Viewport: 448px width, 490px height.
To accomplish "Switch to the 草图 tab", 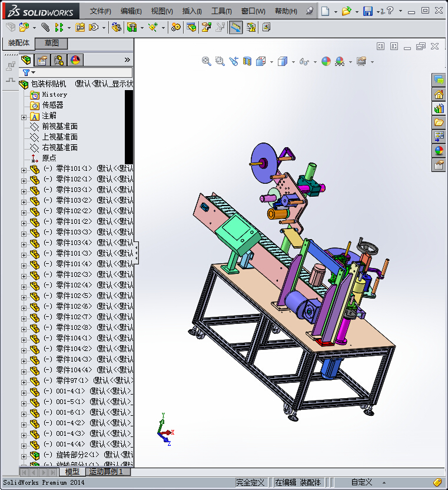I will 51,43.
